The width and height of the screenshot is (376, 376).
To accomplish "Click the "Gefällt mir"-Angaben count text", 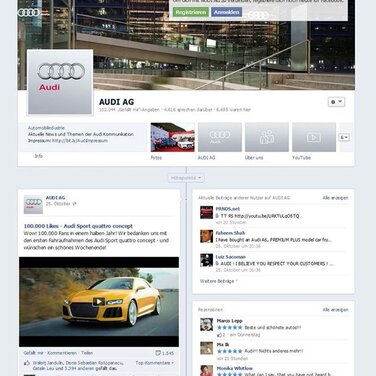I will click(129, 110).
